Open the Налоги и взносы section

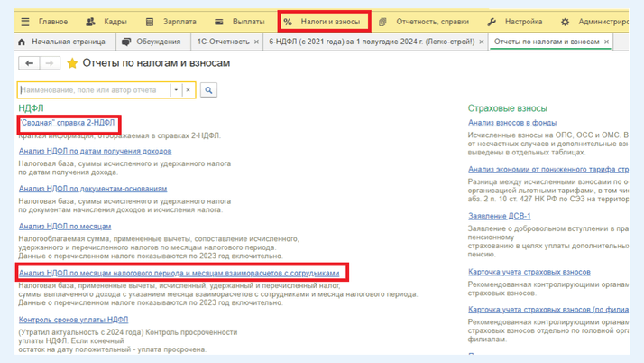[x=330, y=22]
